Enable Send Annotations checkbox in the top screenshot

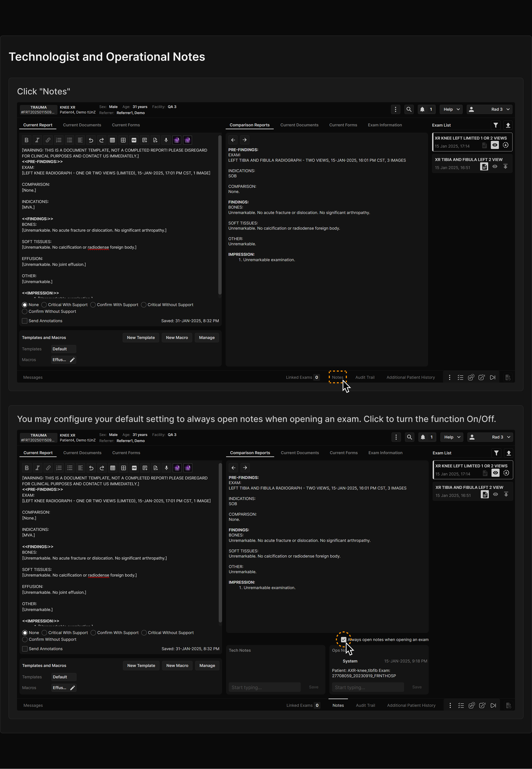[x=25, y=321]
